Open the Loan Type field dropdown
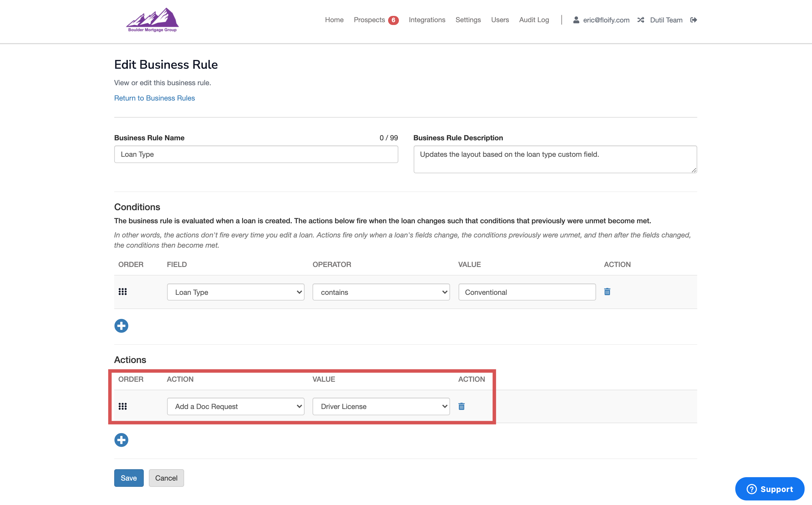This screenshot has width=812, height=505. tap(236, 292)
